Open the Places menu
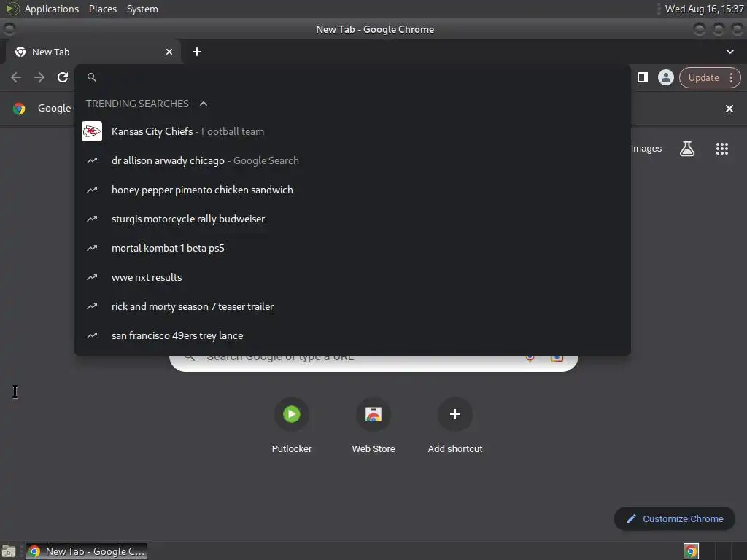 [x=103, y=9]
